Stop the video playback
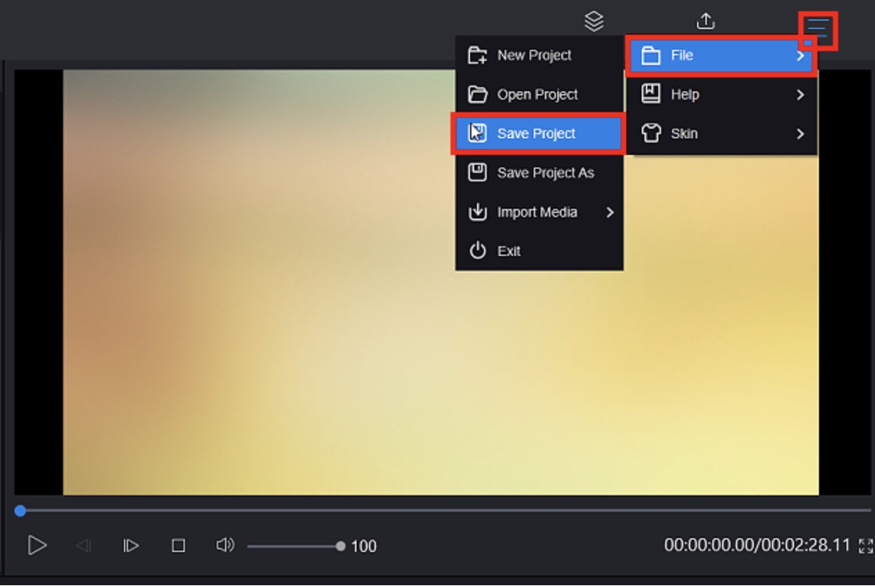Image resolution: width=875 pixels, height=588 pixels. (178, 546)
